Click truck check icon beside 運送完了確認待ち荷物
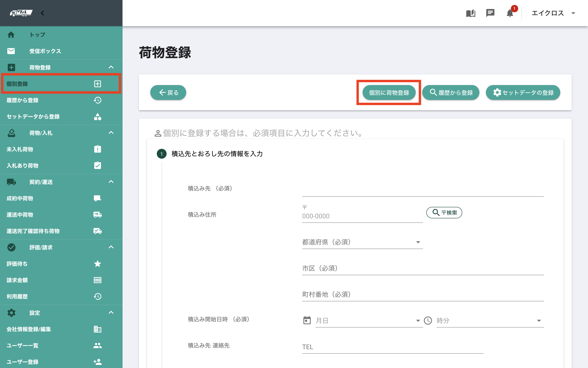 coord(97,231)
